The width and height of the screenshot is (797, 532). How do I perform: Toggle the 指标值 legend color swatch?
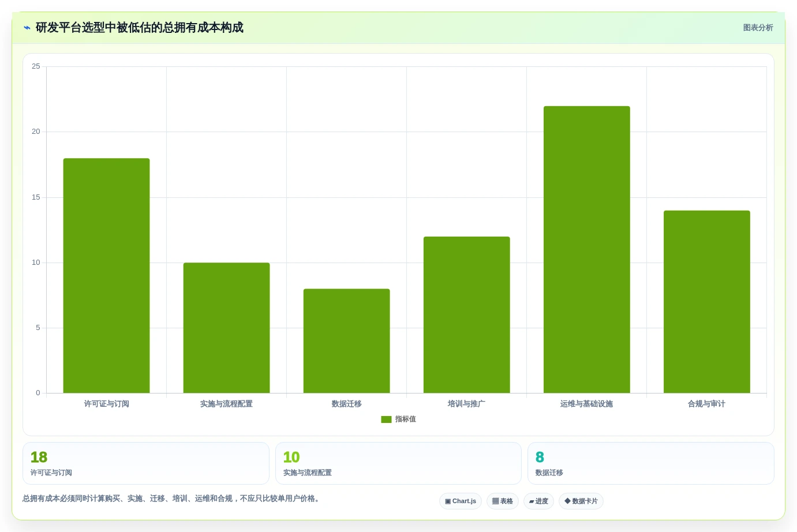386,419
